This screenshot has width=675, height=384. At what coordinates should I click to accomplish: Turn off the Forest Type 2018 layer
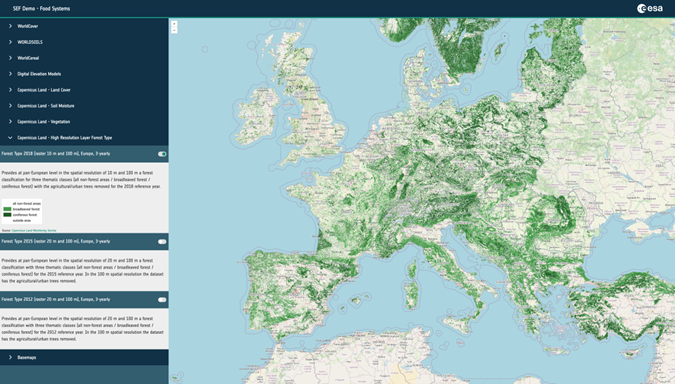coord(162,154)
